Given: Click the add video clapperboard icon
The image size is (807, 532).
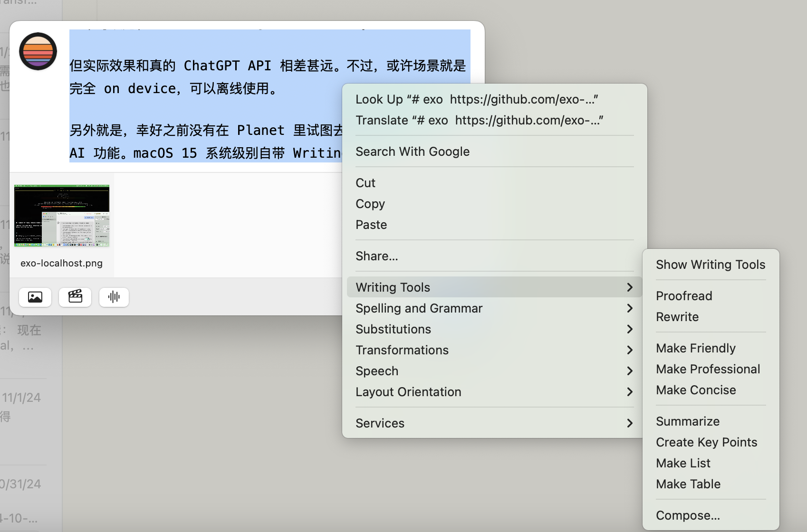Looking at the screenshot, I should (75, 297).
